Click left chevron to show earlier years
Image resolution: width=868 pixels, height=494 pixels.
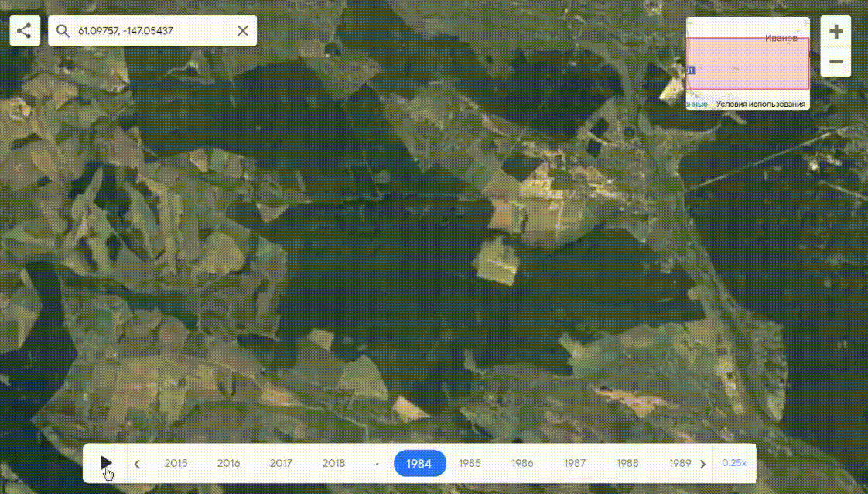(137, 463)
